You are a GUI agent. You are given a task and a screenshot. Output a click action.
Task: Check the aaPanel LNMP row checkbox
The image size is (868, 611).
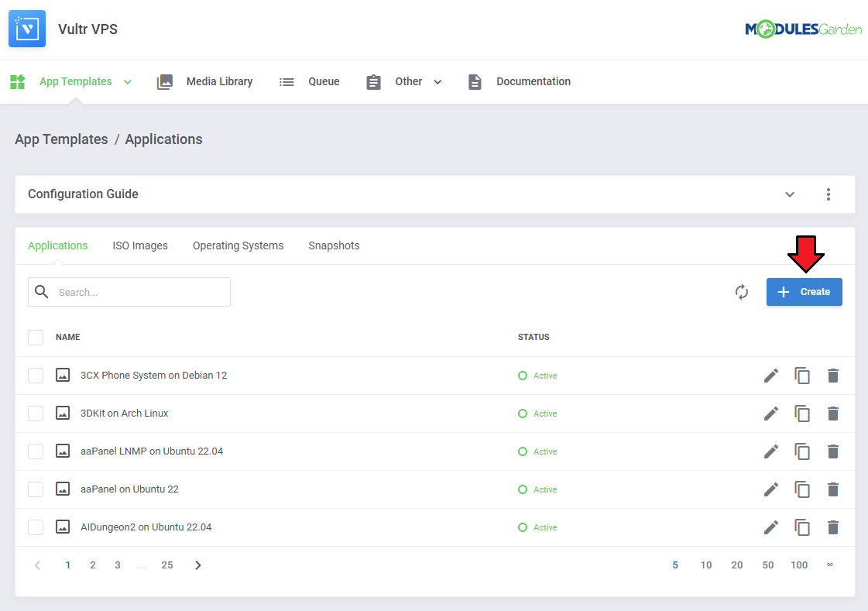coord(36,451)
